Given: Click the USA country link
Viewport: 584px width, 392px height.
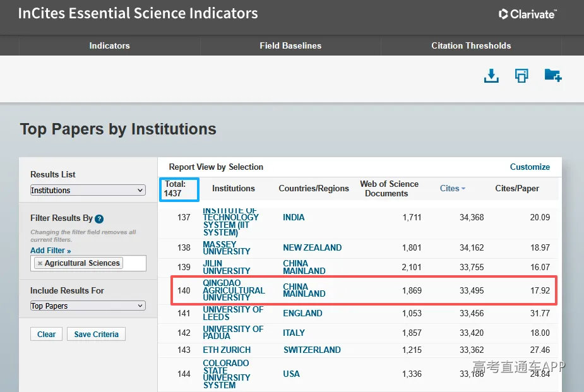Looking at the screenshot, I should (x=291, y=374).
